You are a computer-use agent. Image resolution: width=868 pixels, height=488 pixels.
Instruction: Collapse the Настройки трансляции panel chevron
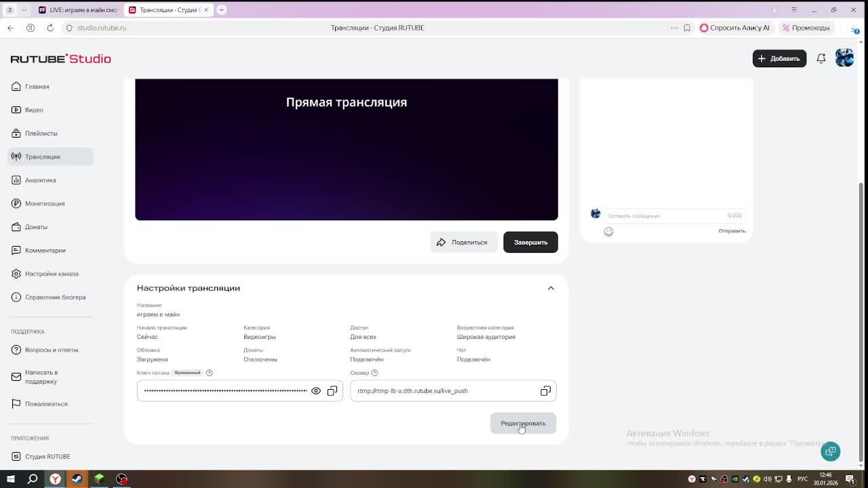(551, 288)
